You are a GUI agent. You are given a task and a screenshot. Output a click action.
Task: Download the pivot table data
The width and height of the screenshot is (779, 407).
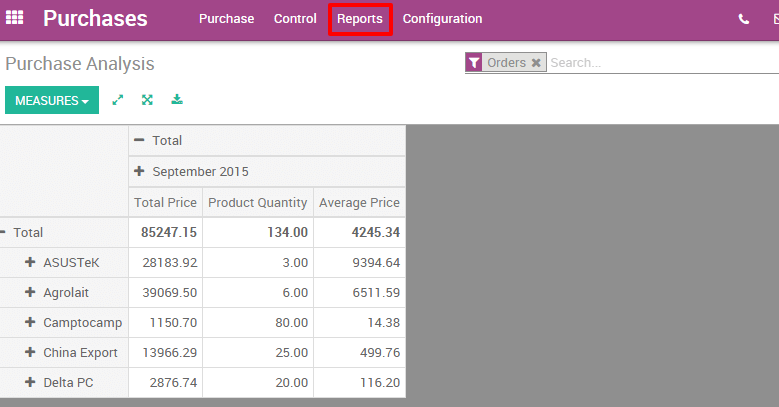tap(177, 100)
